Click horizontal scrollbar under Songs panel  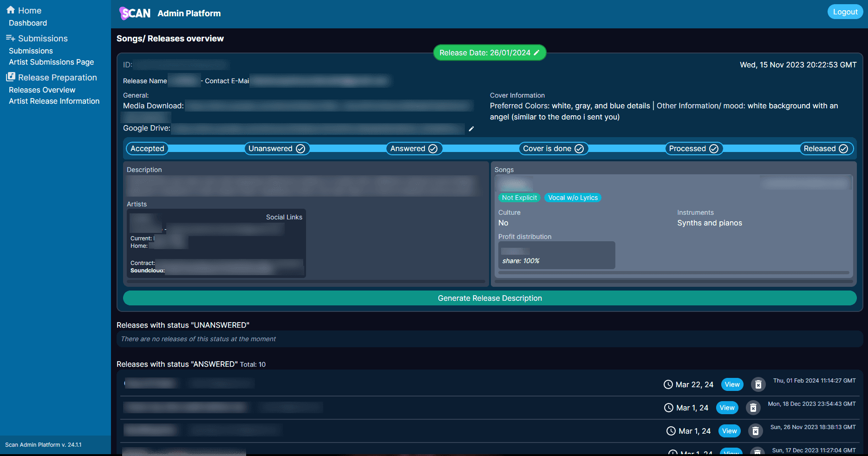click(x=673, y=281)
